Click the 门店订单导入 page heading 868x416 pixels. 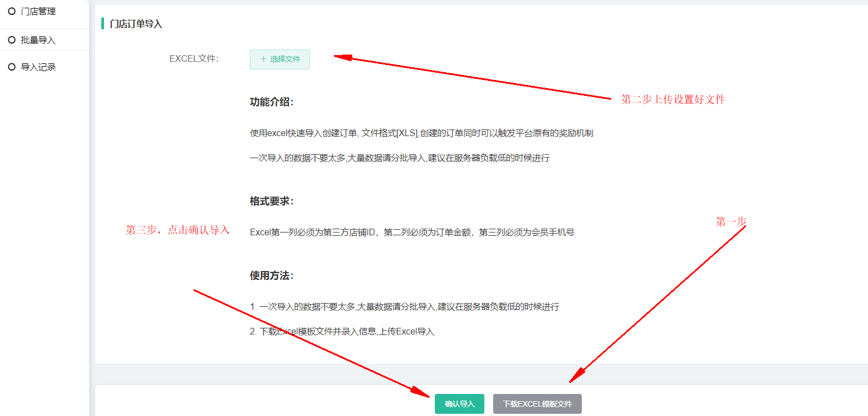point(135,24)
